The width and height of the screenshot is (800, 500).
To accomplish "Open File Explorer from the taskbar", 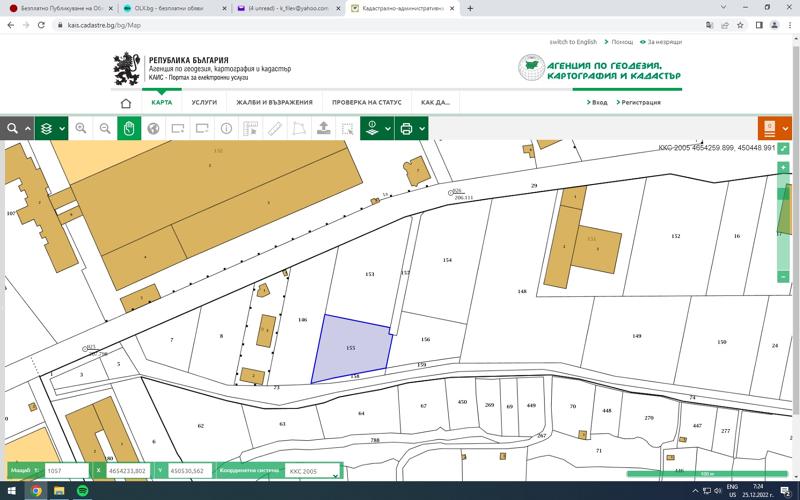I will coord(59,491).
